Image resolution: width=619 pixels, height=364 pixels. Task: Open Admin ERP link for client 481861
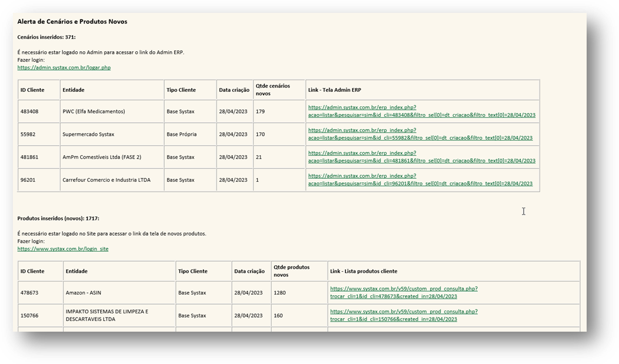422,157
